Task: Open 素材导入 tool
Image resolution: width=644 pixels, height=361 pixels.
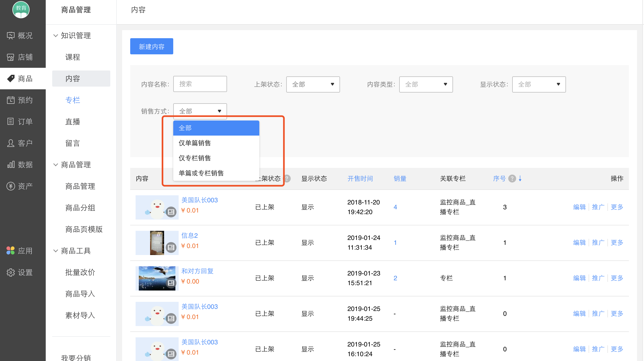Action: 80,315
